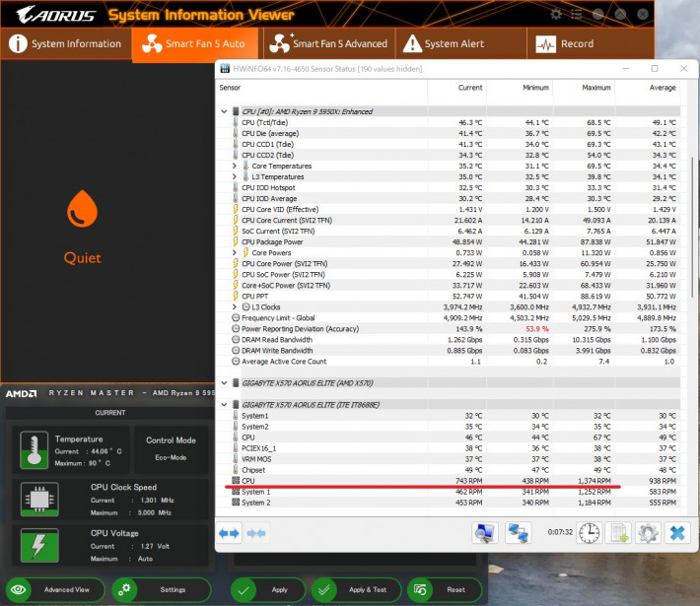Screen dimensions: 700x606
Task: Reset the elapsed time clock icon
Action: pos(589,532)
